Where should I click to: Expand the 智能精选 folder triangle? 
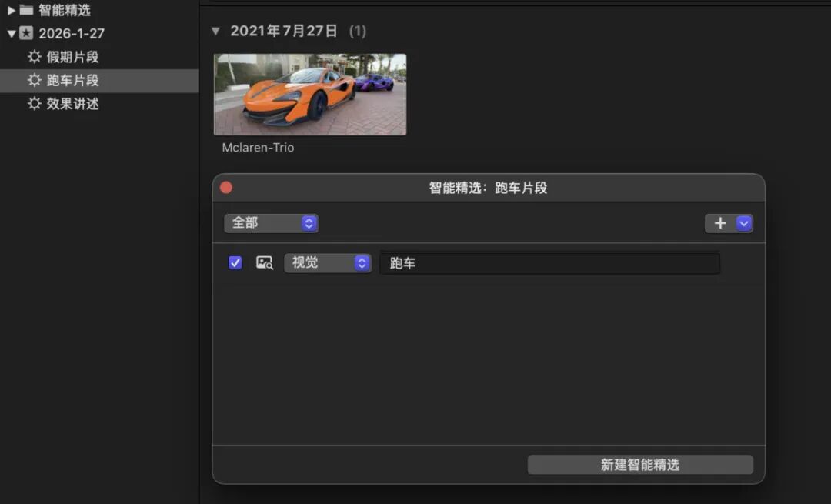pyautogui.click(x=11, y=10)
